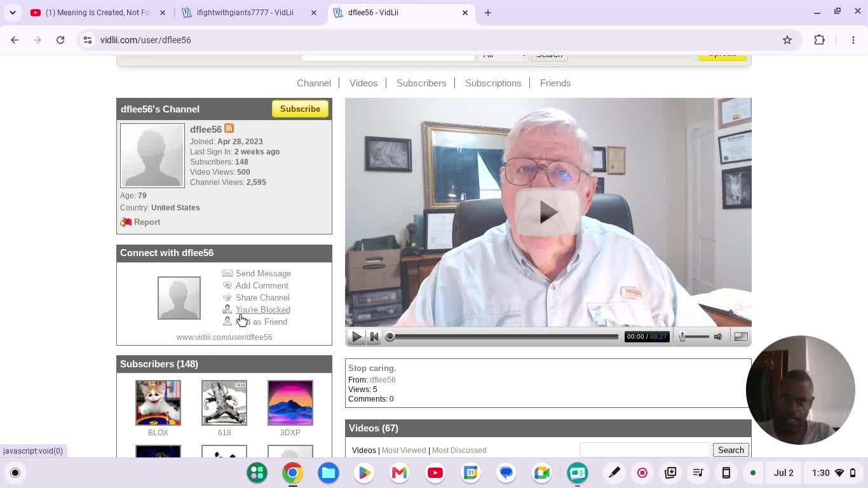Viewport: 868px width, 488px height.
Task: Adjust the video volume slider
Action: (x=693, y=337)
